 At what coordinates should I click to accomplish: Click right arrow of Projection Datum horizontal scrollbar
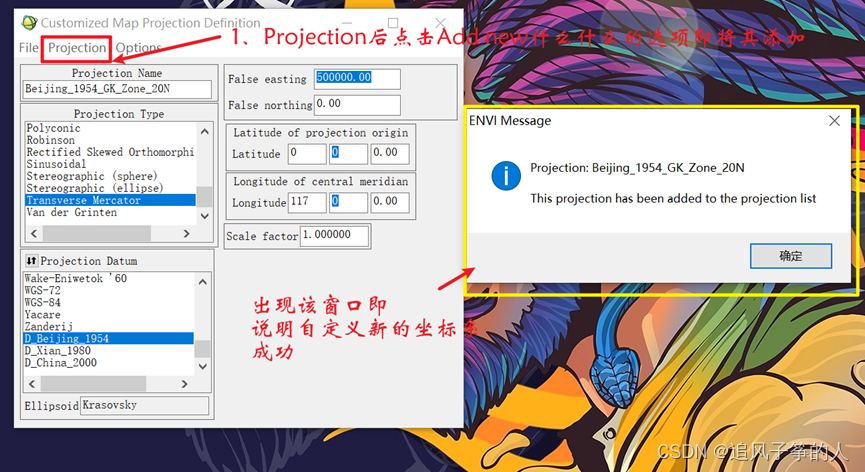coord(185,384)
